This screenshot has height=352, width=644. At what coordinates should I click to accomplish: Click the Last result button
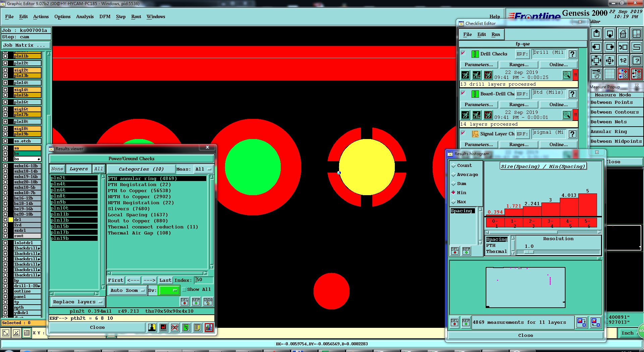tap(165, 280)
